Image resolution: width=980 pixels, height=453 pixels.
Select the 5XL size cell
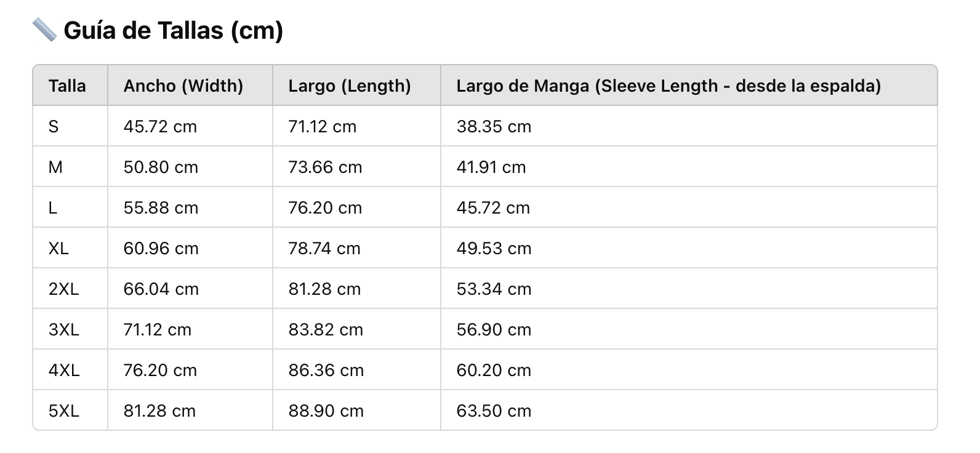(x=64, y=411)
